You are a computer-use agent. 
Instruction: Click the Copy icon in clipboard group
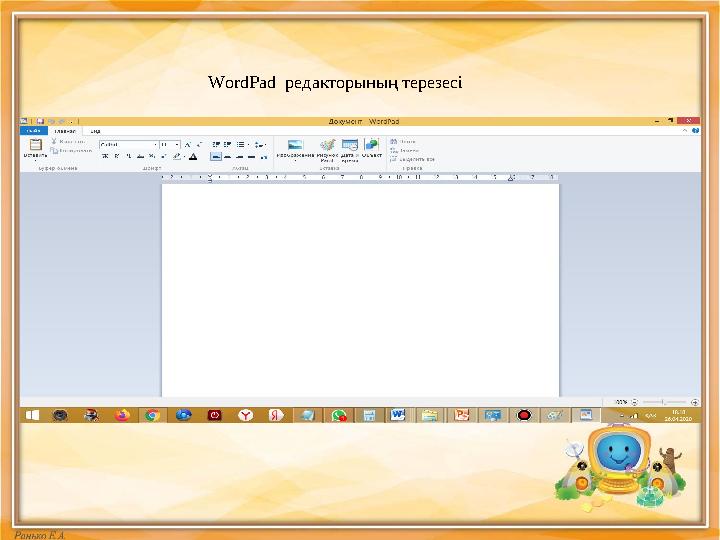pos(54,151)
